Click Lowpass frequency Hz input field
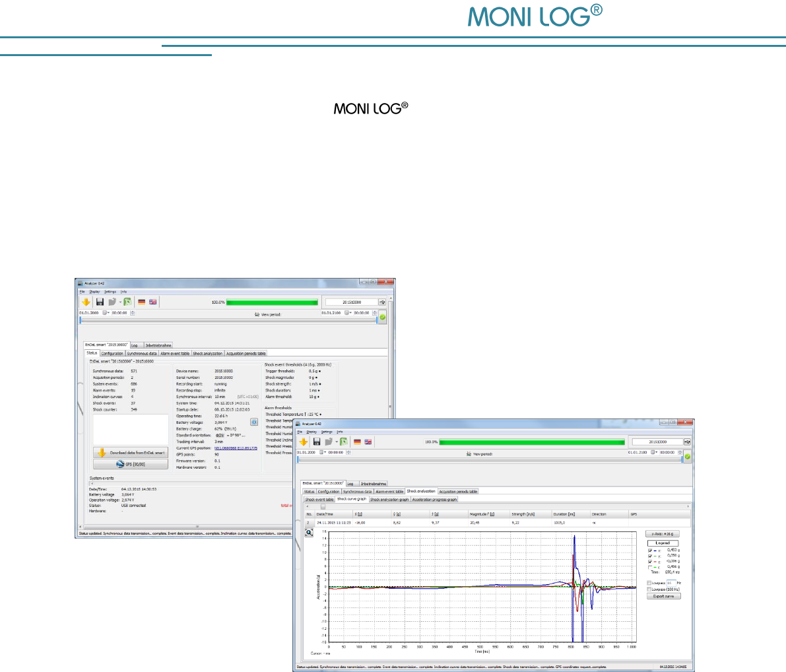 click(x=671, y=584)
